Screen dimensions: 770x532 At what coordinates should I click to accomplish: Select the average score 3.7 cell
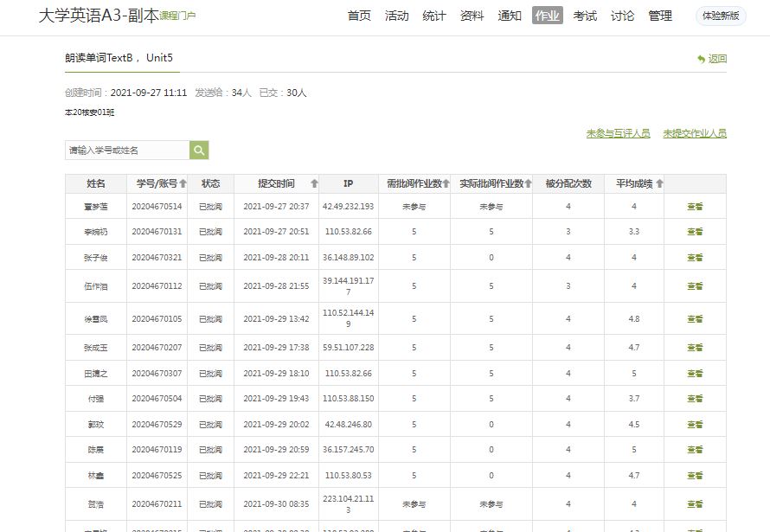pyautogui.click(x=634, y=399)
